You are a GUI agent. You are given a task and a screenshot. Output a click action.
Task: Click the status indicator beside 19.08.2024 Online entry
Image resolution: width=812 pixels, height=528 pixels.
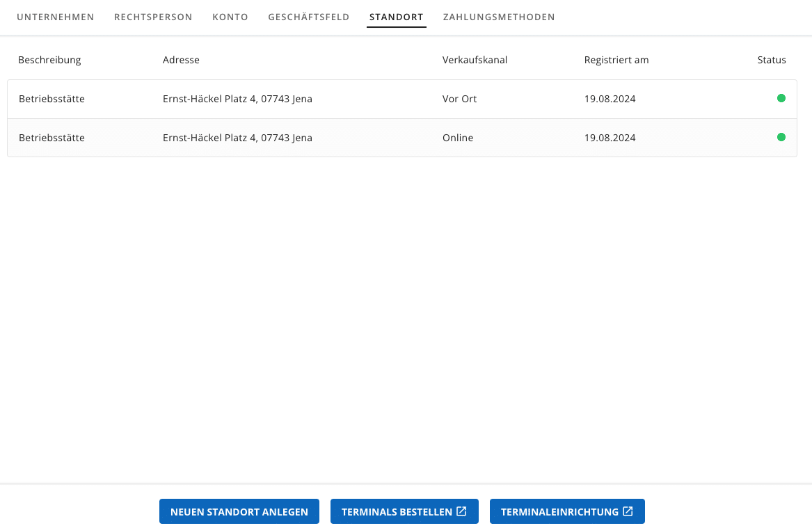(781, 137)
